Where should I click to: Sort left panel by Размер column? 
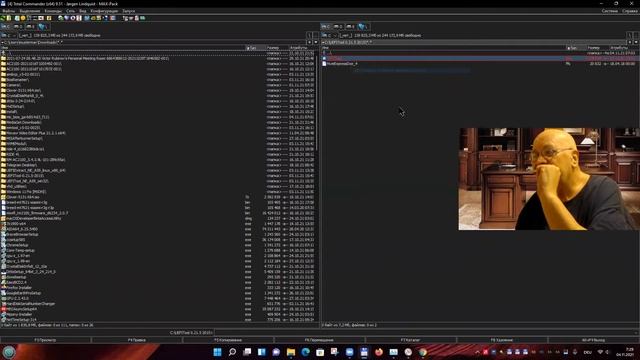click(277, 48)
